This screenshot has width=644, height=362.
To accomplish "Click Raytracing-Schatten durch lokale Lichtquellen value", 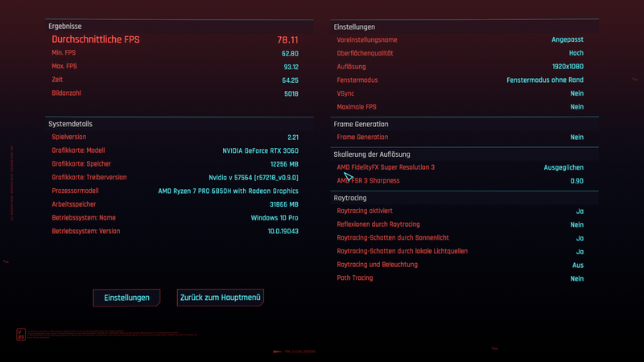I will 580,252.
